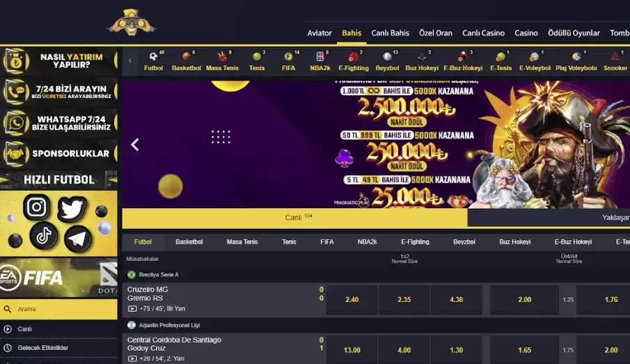The height and width of the screenshot is (364, 630).
Task: Select Beyzbol tab in matches list
Action: (x=464, y=242)
